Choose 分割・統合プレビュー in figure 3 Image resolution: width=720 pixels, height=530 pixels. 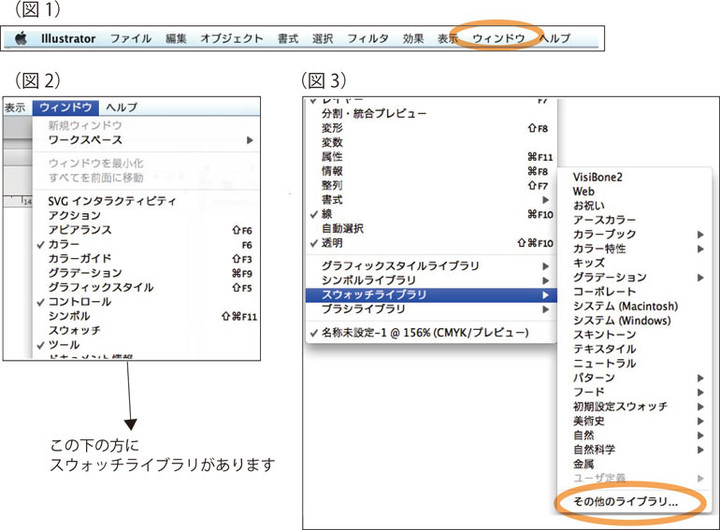tap(431, 113)
